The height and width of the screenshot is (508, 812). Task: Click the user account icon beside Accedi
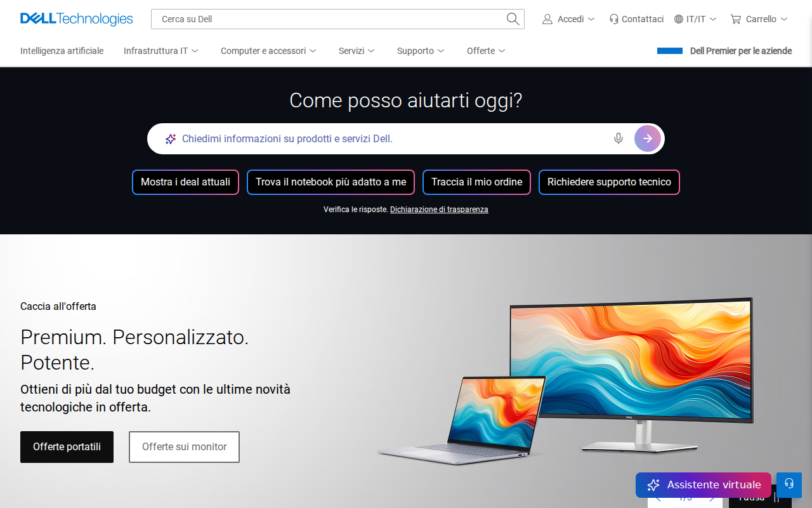tap(547, 19)
